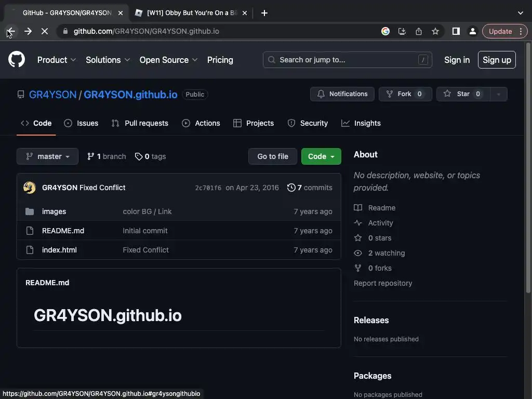This screenshot has width=532, height=399.
Task: Open the master branch dropdown
Action: [47, 156]
